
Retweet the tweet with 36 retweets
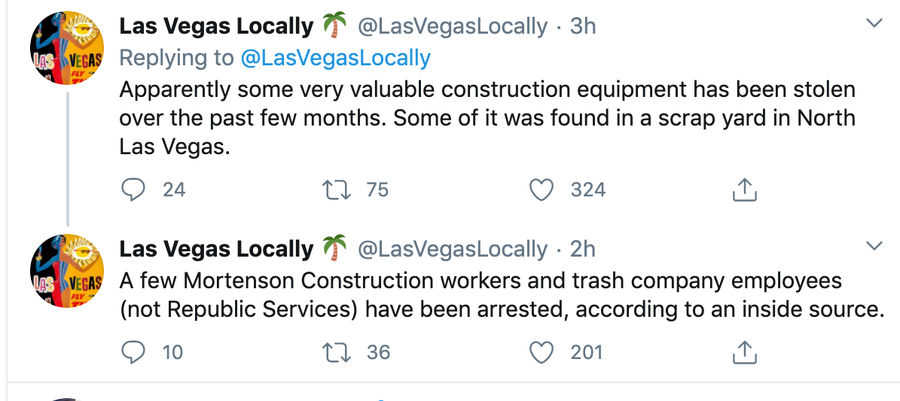(x=336, y=352)
